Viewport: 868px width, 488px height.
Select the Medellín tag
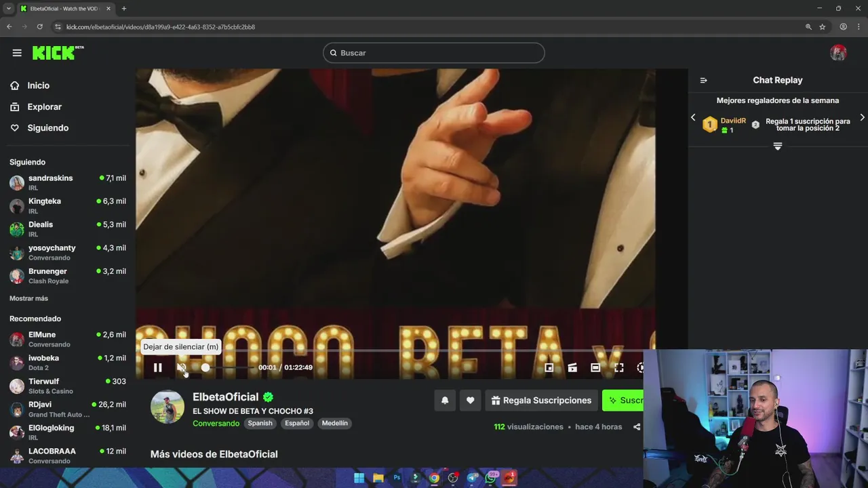pyautogui.click(x=334, y=423)
